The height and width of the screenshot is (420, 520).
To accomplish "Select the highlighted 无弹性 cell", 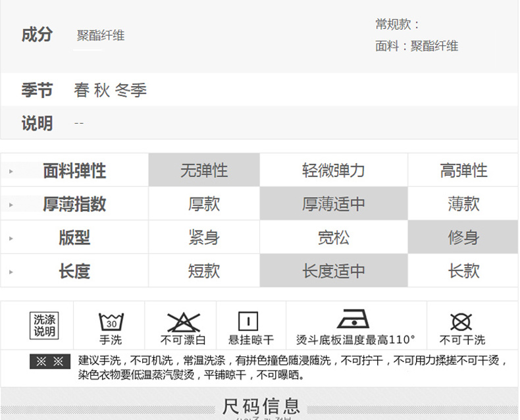I will pyautogui.click(x=204, y=170).
